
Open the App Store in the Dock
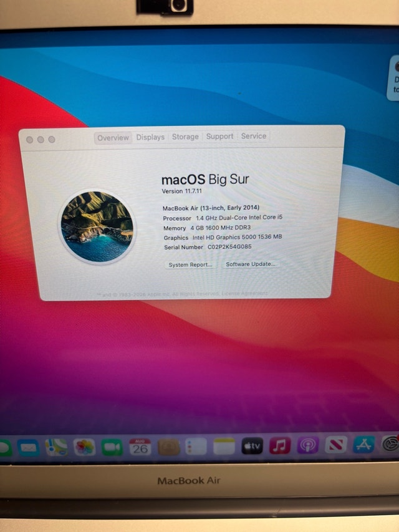(x=363, y=444)
